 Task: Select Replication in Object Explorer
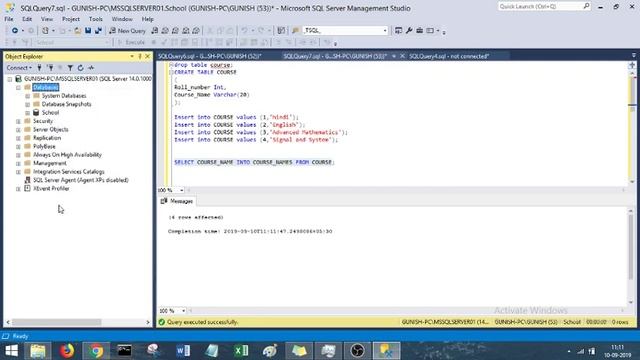(47, 138)
